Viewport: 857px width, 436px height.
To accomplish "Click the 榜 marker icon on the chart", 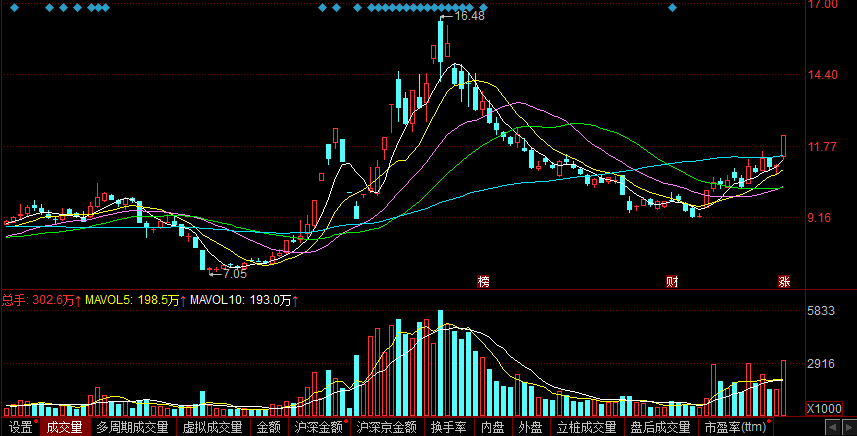I will click(x=483, y=282).
